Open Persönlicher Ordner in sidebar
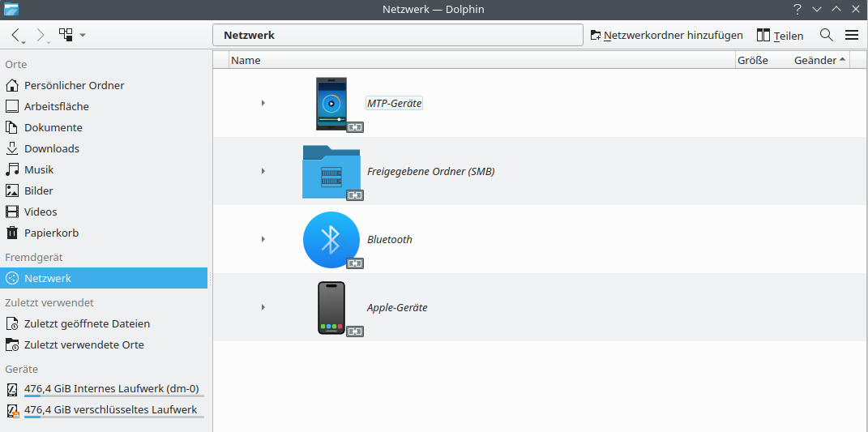Screen dimensions: 868x432 tap(104, 85)
